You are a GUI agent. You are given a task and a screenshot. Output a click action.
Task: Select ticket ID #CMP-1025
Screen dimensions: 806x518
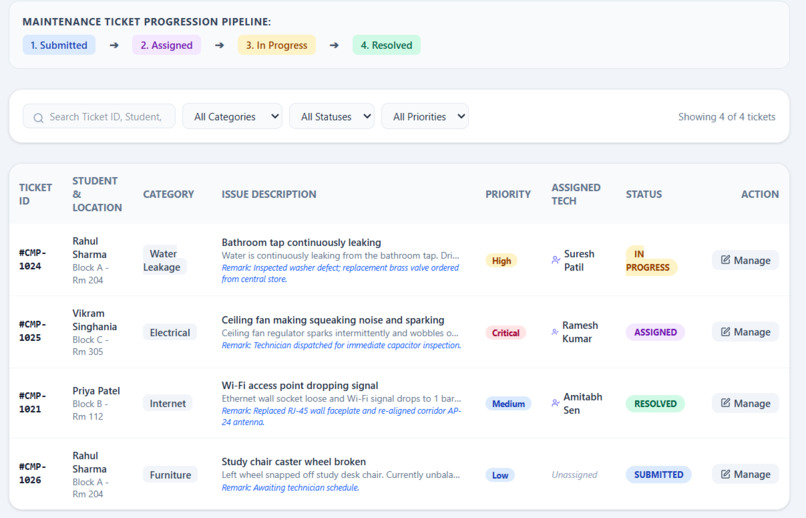coord(33,331)
